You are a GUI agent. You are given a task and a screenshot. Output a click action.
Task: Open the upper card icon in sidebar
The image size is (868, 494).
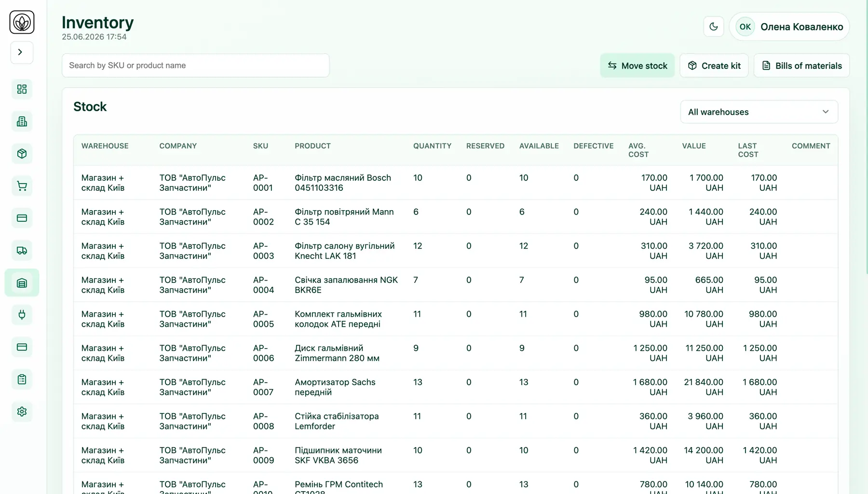click(22, 218)
